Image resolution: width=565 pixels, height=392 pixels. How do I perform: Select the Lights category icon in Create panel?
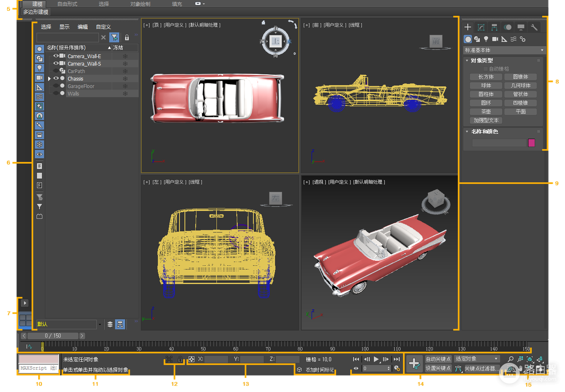[x=486, y=39]
